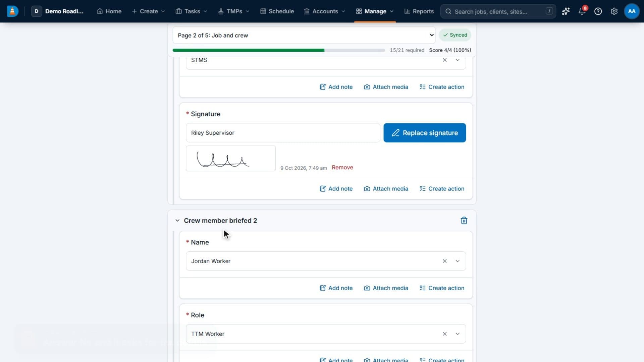This screenshot has width=644, height=362.
Task: Open the help question mark icon
Action: 598,11
